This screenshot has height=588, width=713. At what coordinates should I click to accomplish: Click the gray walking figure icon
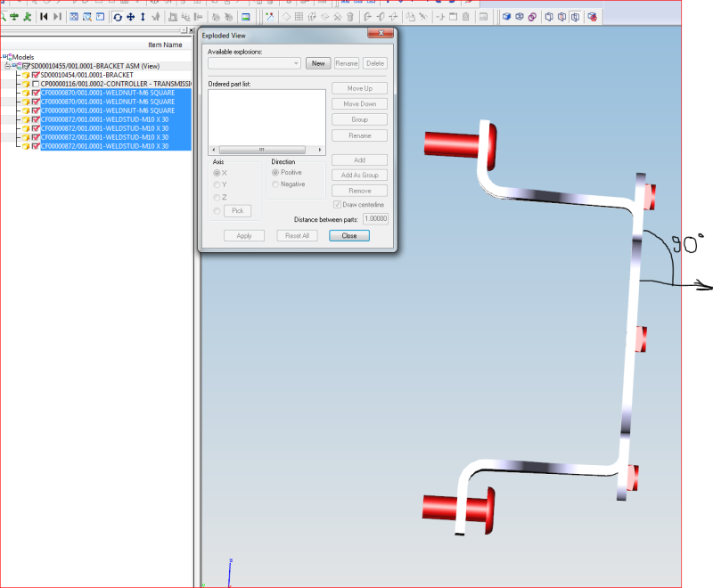point(156,17)
